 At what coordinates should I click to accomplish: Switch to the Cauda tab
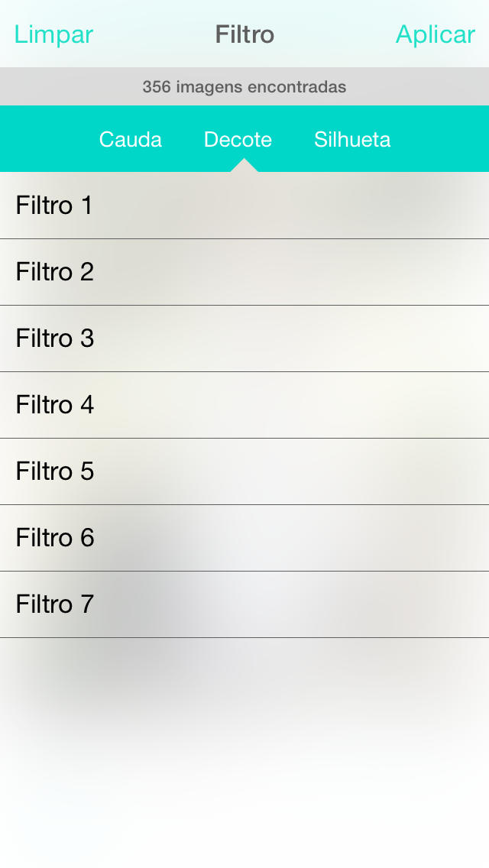[131, 140]
